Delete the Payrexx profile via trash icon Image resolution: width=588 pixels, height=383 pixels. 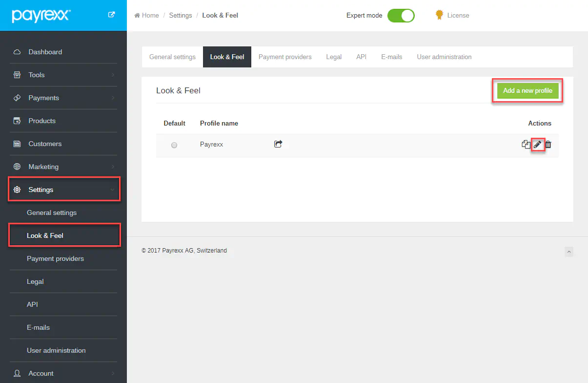tap(548, 145)
